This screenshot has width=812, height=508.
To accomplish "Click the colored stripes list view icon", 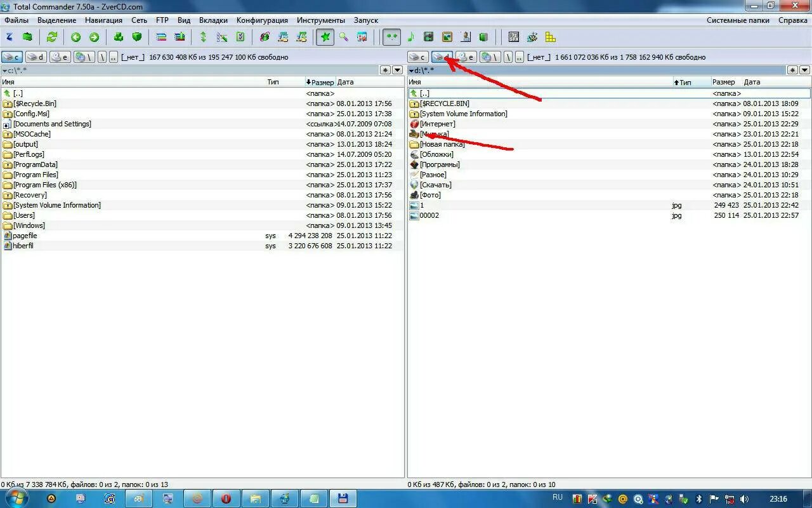I will coord(161,37).
